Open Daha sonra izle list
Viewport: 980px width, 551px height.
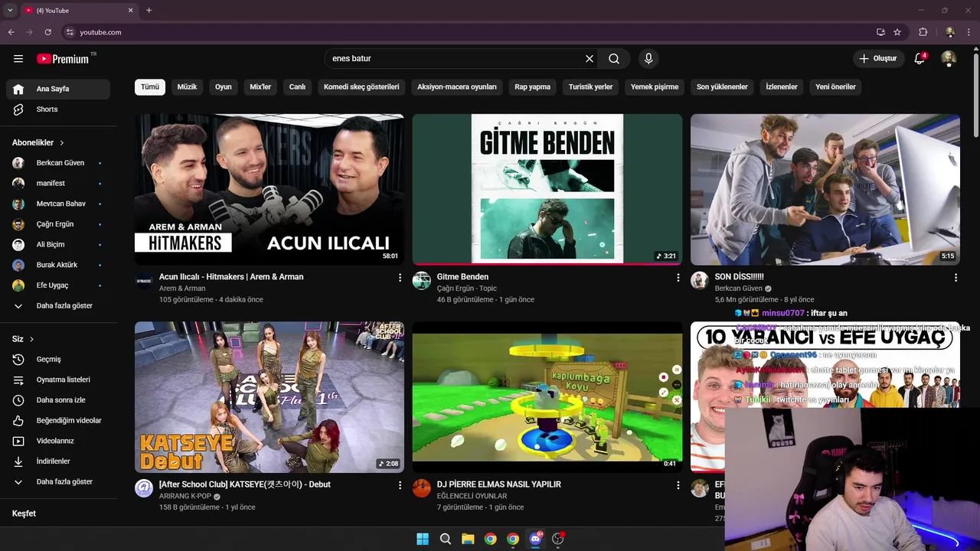coord(58,400)
